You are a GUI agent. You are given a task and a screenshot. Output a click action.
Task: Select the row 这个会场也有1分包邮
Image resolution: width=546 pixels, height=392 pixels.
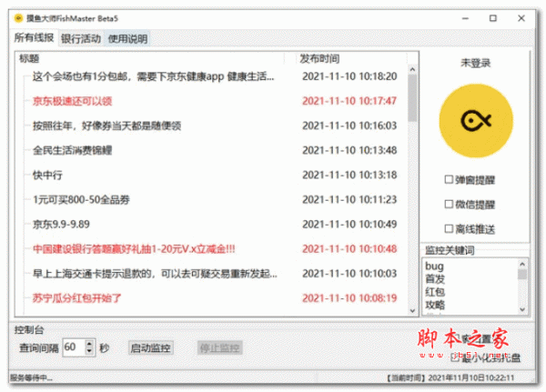(x=215, y=76)
